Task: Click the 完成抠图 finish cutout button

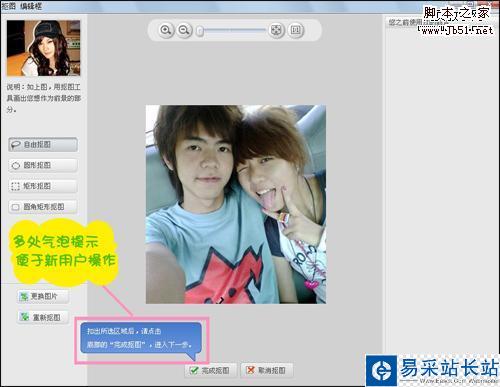Action: [211, 370]
